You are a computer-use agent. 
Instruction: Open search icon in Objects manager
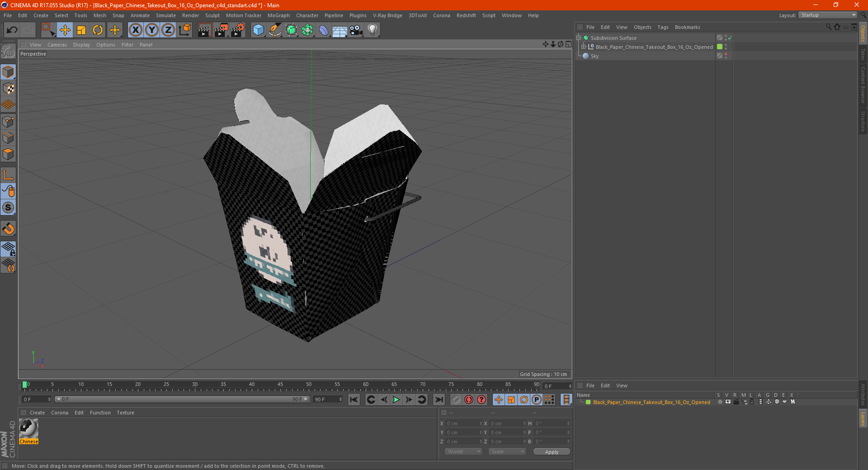click(829, 27)
